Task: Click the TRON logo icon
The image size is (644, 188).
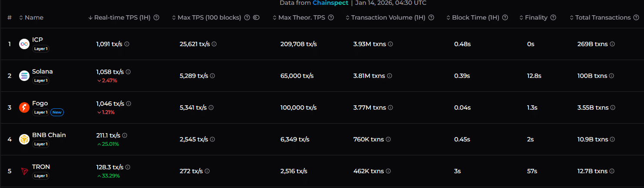Action: point(24,171)
